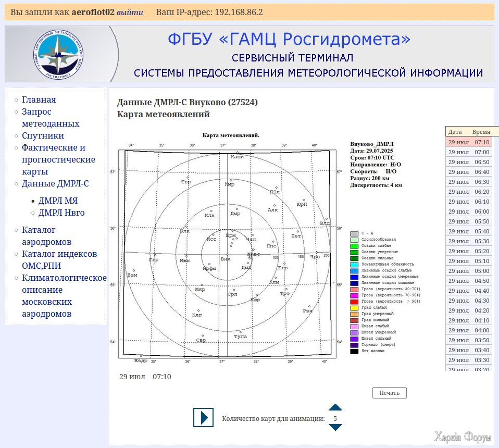Viewport: 499px width, 448px height.
Task: Increase number of animation maps
Action: (x=335, y=407)
